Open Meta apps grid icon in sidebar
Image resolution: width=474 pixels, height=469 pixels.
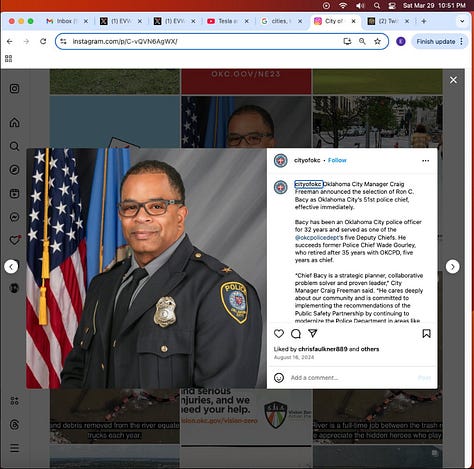point(14,401)
